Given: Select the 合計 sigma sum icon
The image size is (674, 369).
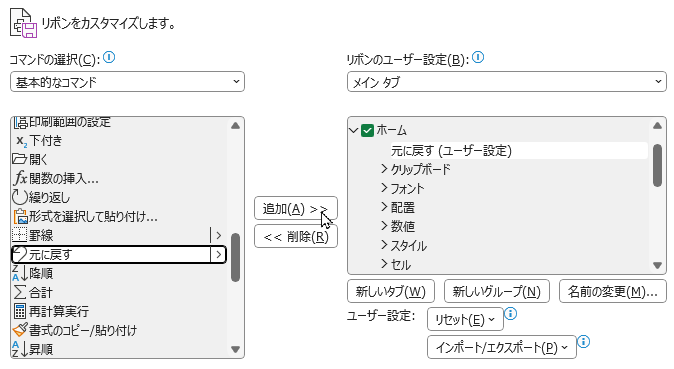Looking at the screenshot, I should [19, 292].
